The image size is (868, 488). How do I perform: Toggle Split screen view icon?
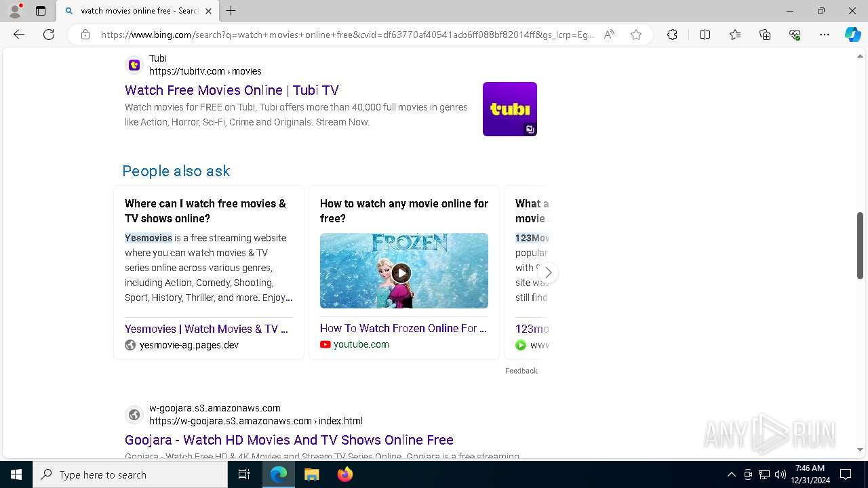pos(705,35)
